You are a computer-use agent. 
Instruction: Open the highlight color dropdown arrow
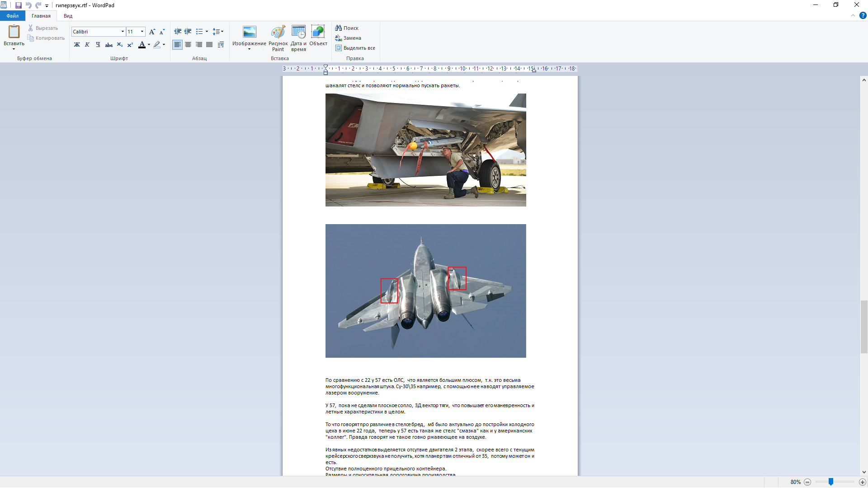coord(164,45)
